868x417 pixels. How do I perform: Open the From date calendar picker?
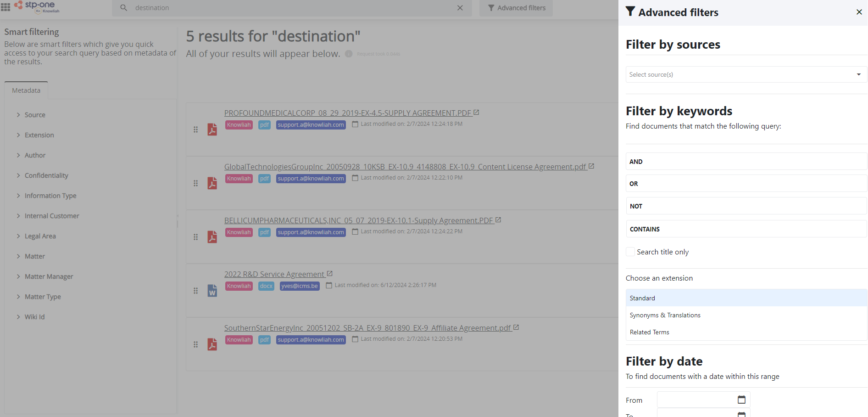click(x=741, y=400)
